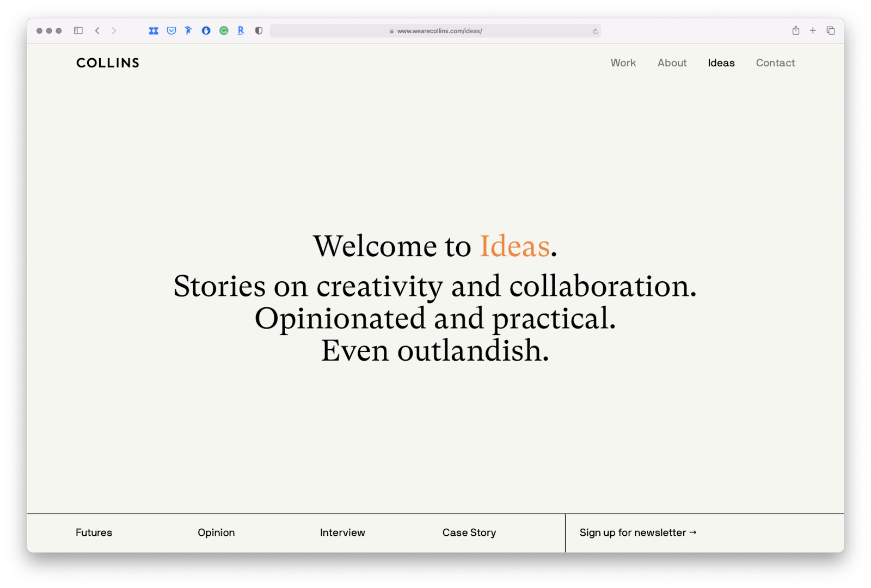Filter stories by Interview
Screen dimensions: 871x588
pos(342,533)
